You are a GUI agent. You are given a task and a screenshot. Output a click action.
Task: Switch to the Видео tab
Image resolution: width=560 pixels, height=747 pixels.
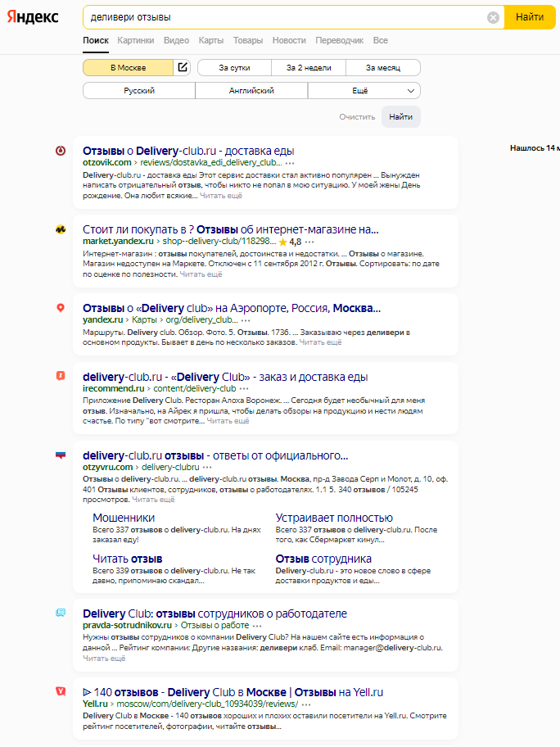point(176,40)
